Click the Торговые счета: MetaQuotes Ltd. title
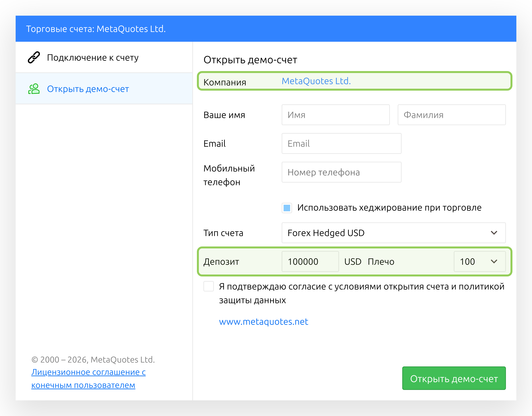The image size is (532, 416). pos(96,29)
